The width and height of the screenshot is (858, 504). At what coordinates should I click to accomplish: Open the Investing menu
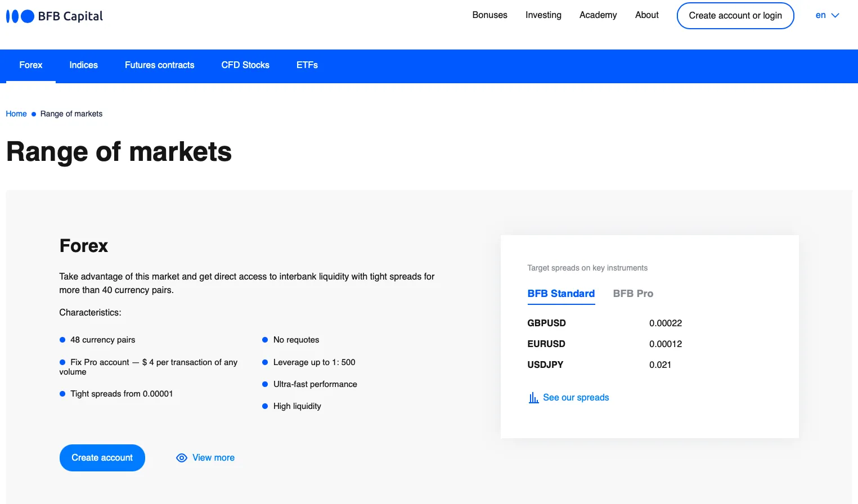[x=543, y=15]
